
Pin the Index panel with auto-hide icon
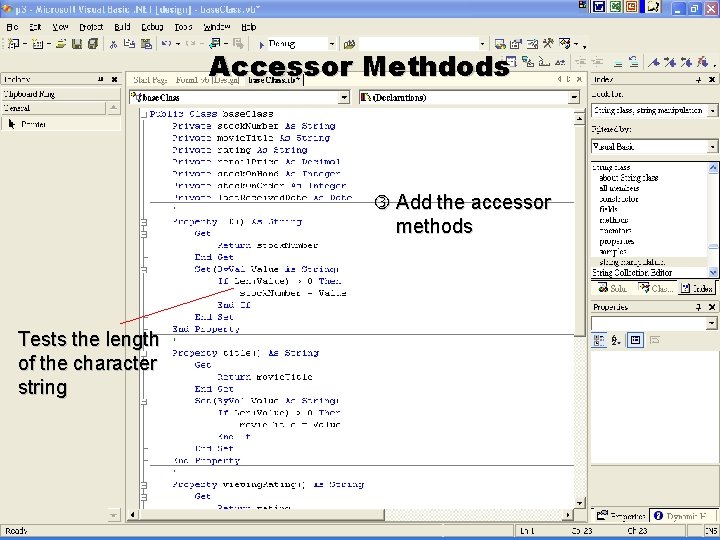[698, 80]
